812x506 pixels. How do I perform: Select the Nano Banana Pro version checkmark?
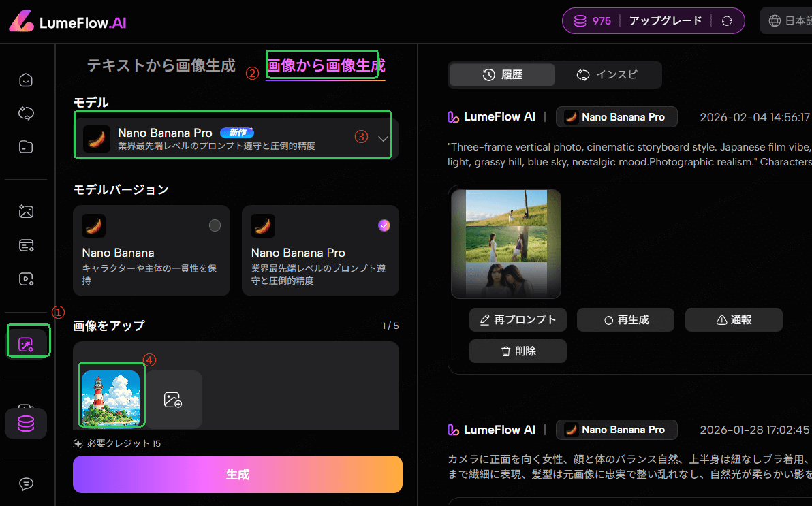click(x=384, y=225)
